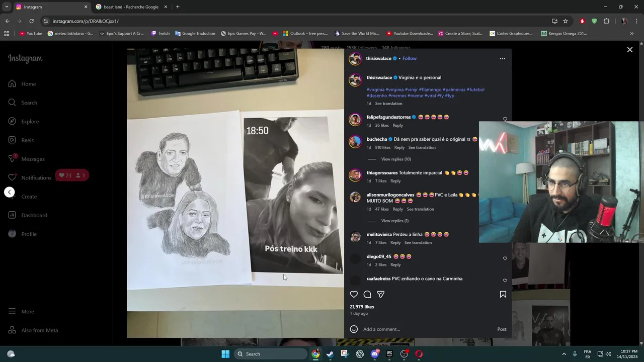This screenshot has width=644, height=362.
Task: Open the three-dot more options for the post
Action: pos(502,59)
